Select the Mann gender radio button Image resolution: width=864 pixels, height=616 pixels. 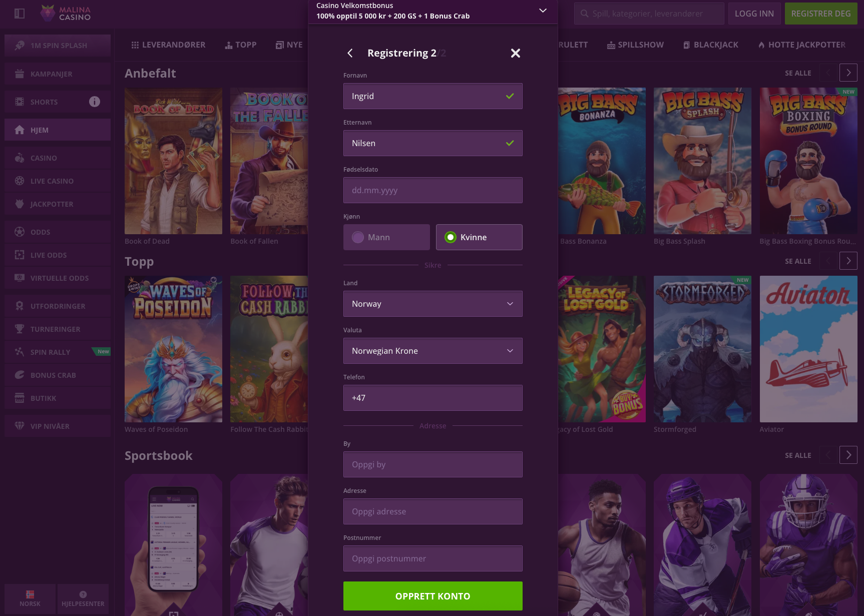(358, 237)
